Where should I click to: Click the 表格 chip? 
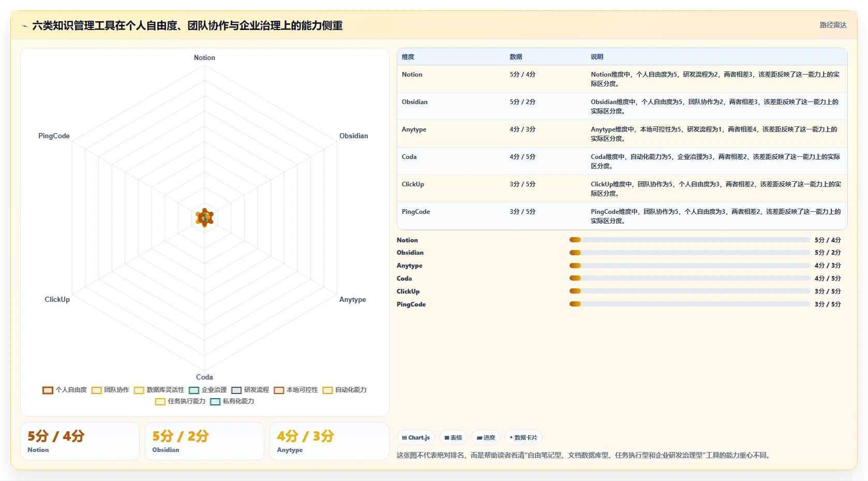pyautogui.click(x=453, y=438)
